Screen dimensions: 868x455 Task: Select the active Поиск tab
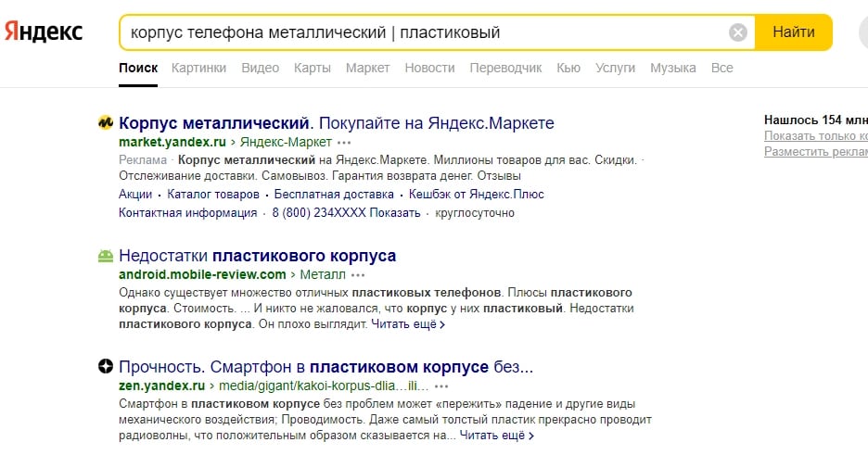[x=138, y=68]
